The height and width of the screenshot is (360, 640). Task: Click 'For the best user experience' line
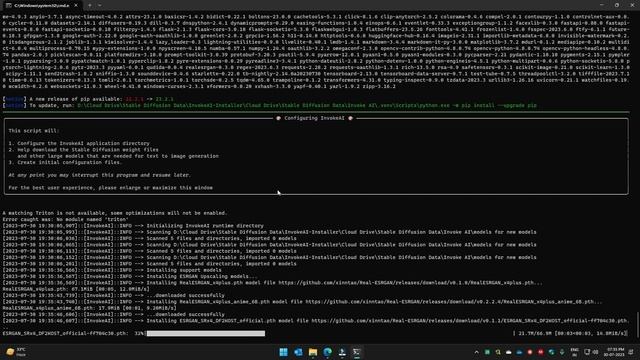tap(111, 187)
